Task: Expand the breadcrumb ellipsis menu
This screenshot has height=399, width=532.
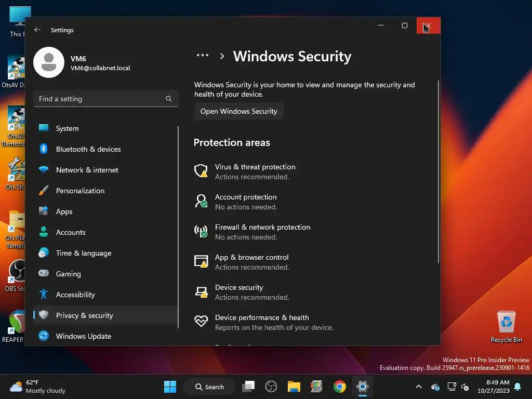Action: [x=203, y=55]
